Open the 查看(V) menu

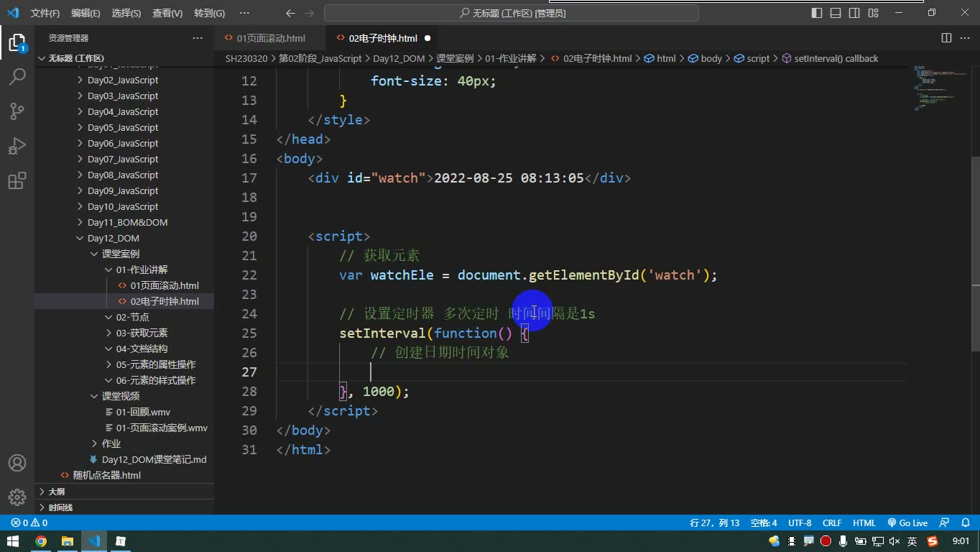coord(167,13)
